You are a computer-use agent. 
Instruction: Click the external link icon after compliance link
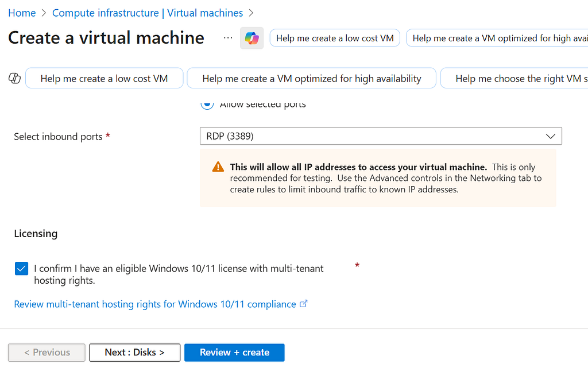[x=303, y=304]
